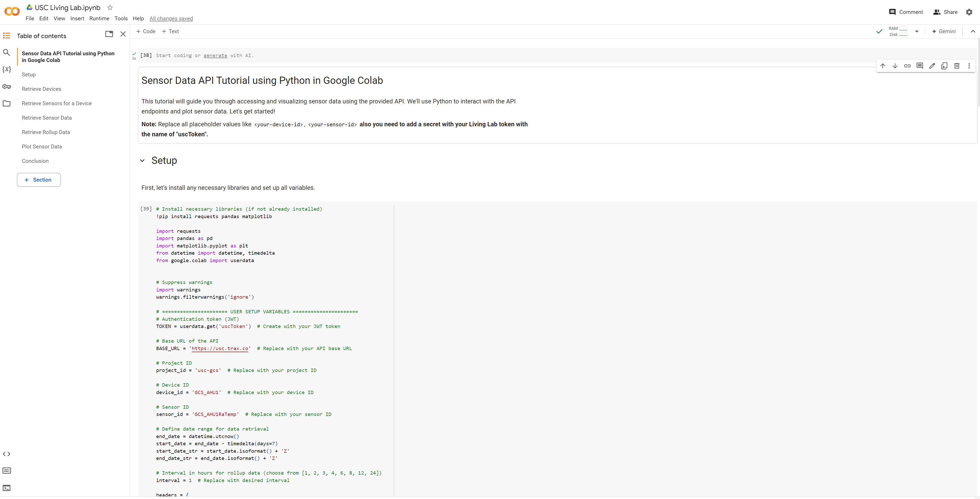Click the generate with AI link

click(x=215, y=56)
